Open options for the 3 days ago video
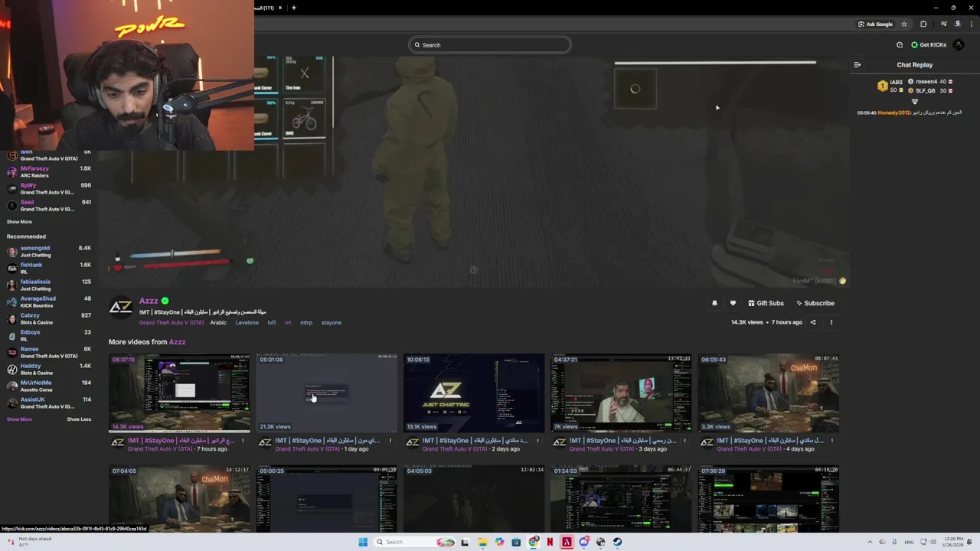 point(684,440)
